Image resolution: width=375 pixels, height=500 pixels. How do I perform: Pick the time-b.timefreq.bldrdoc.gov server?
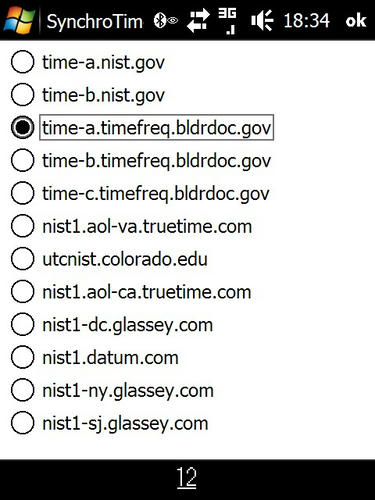pyautogui.click(x=141, y=161)
